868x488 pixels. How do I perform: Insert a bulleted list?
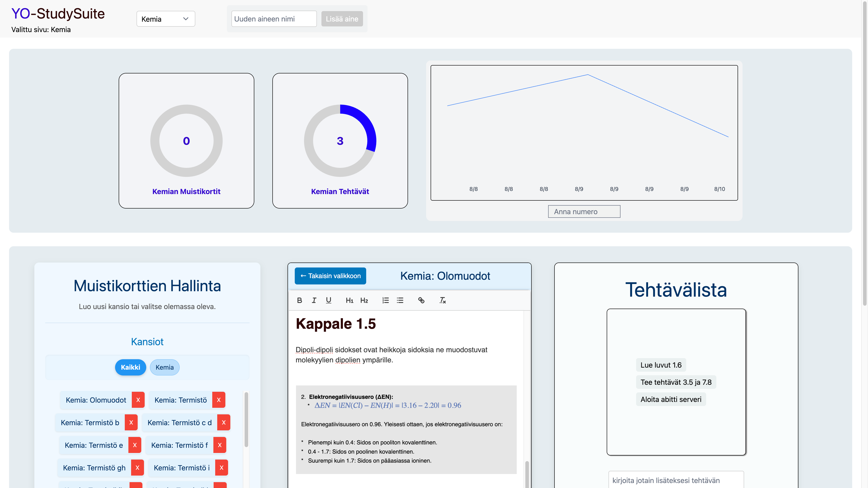pyautogui.click(x=400, y=300)
